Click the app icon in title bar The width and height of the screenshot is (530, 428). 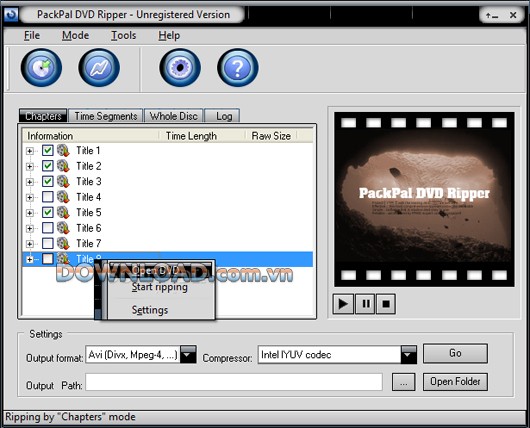(x=11, y=15)
